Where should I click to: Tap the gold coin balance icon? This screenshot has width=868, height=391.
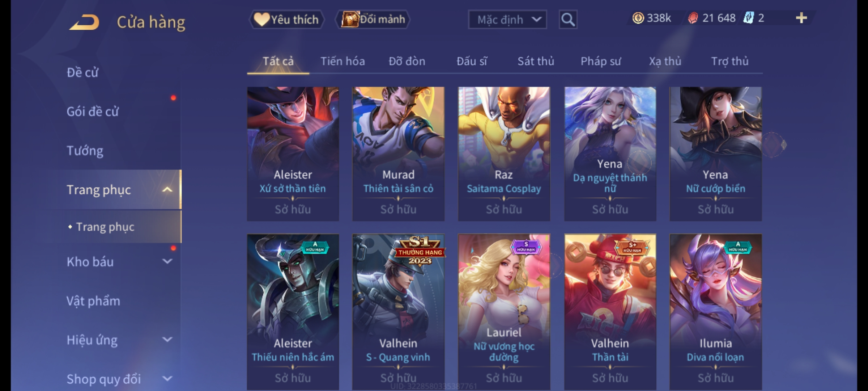(x=638, y=18)
